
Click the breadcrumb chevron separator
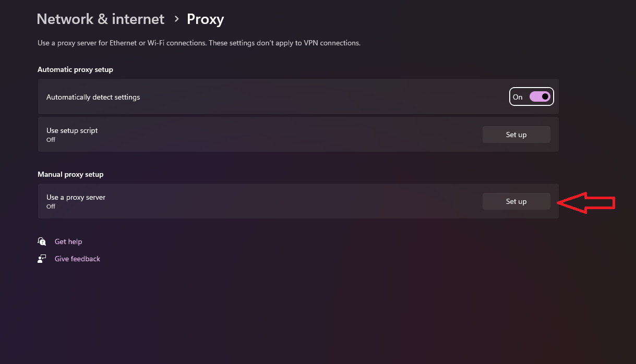(x=176, y=19)
